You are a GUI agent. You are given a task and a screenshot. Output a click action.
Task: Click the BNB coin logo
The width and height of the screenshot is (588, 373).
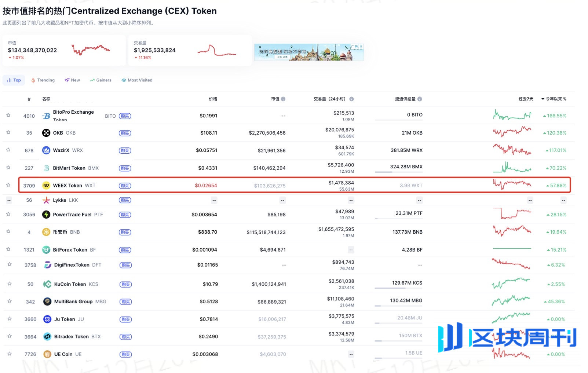coord(46,232)
